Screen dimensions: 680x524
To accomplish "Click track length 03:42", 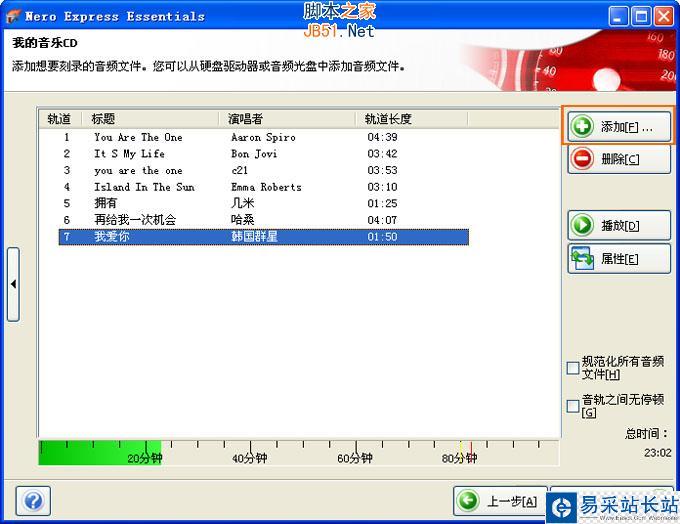I will pyautogui.click(x=382, y=154).
